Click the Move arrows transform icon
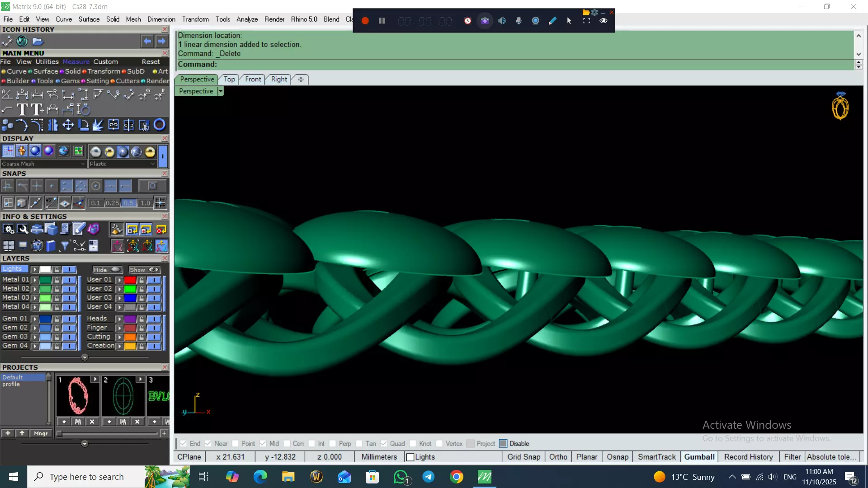Image resolution: width=868 pixels, height=488 pixels. point(68,125)
